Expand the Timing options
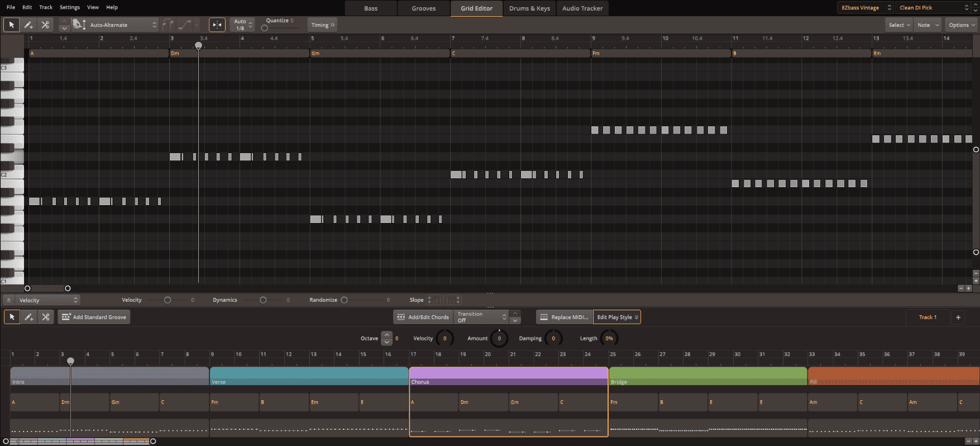Screen dimensions: 980x446 click(322, 25)
